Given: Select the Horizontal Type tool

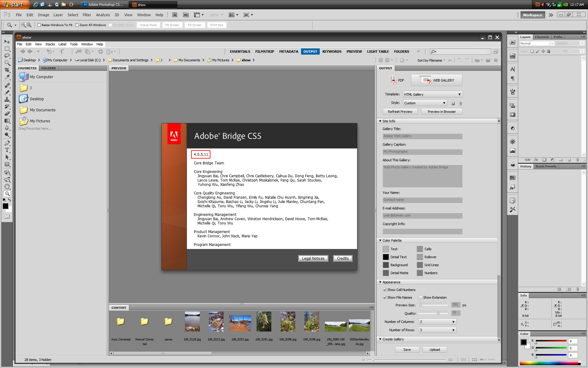Looking at the screenshot, I should (x=7, y=150).
